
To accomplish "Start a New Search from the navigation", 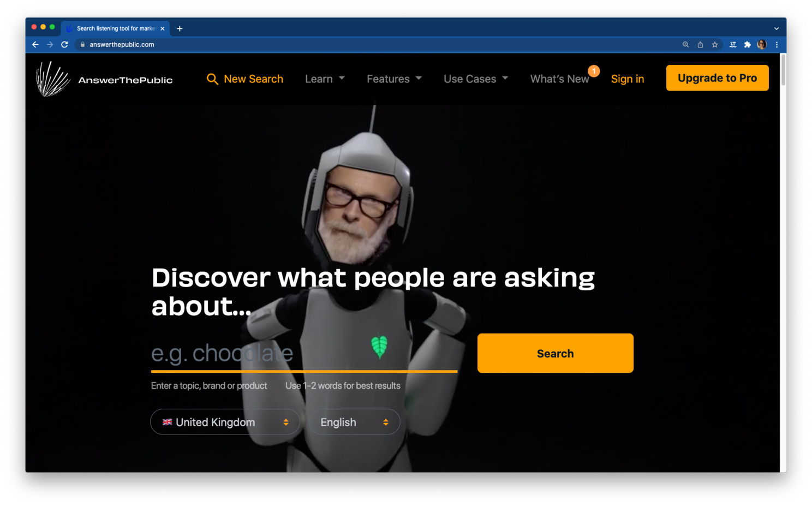I will pos(244,79).
